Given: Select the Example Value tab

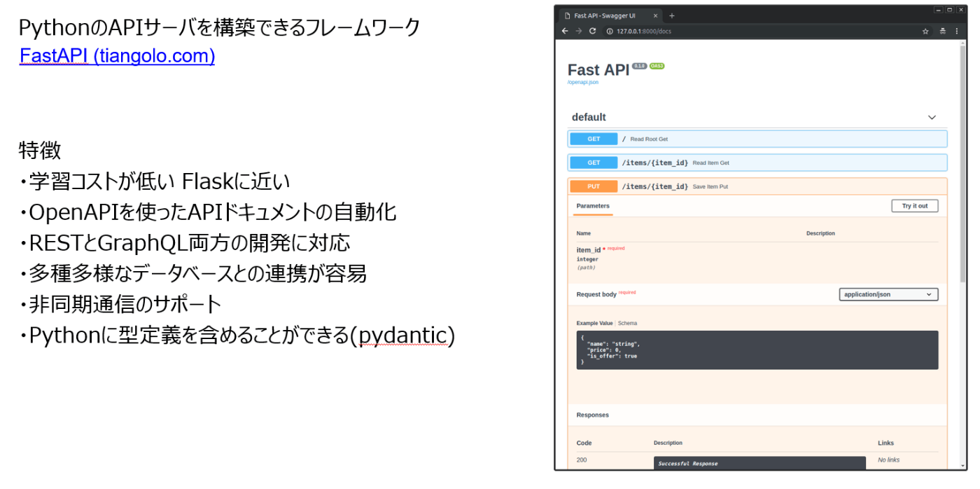Looking at the screenshot, I should tap(594, 323).
